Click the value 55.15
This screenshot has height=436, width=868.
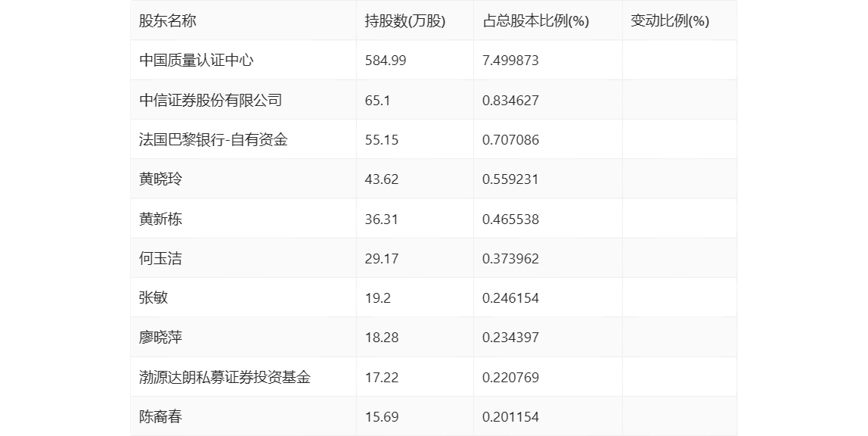pyautogui.click(x=381, y=139)
